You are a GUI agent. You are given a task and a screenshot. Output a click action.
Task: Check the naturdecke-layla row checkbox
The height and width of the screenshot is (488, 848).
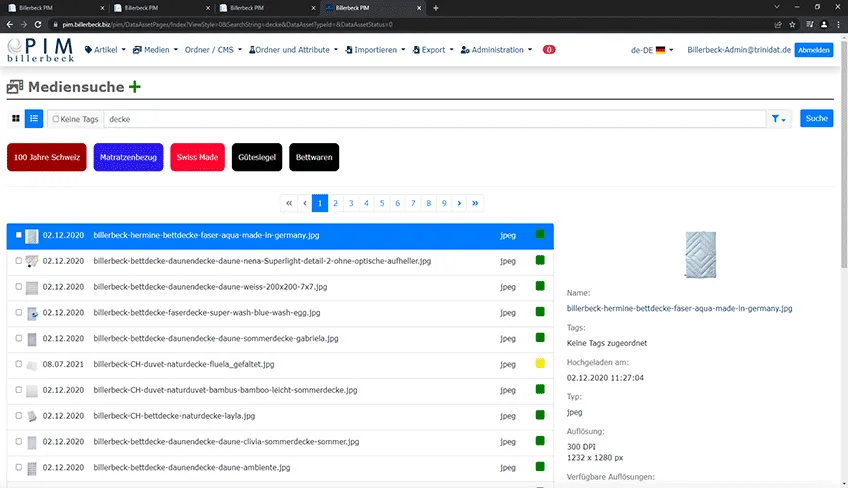click(18, 416)
